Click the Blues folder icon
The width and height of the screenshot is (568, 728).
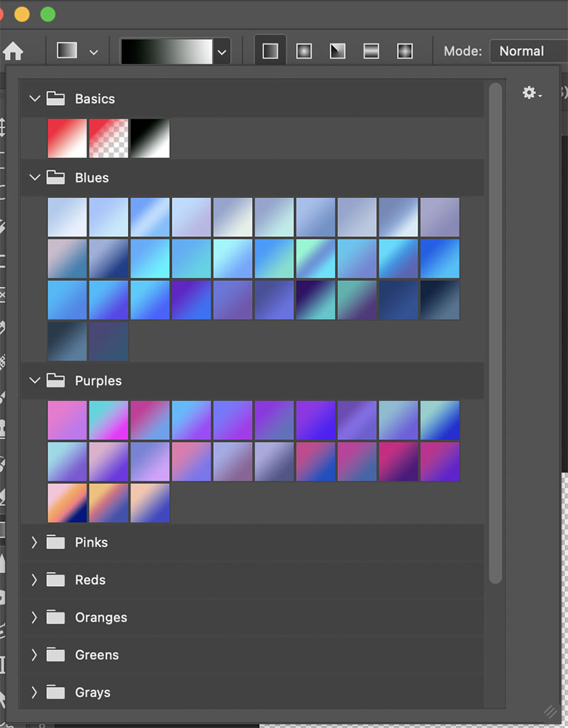pyautogui.click(x=55, y=177)
